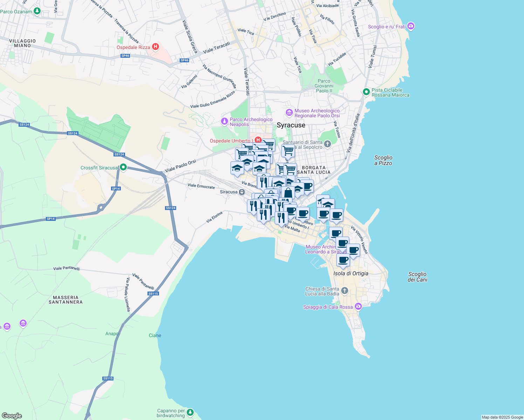This screenshot has height=420, width=524.
Task: Select the coffee marker just above Isola di Ortigia
Action: pos(343,260)
